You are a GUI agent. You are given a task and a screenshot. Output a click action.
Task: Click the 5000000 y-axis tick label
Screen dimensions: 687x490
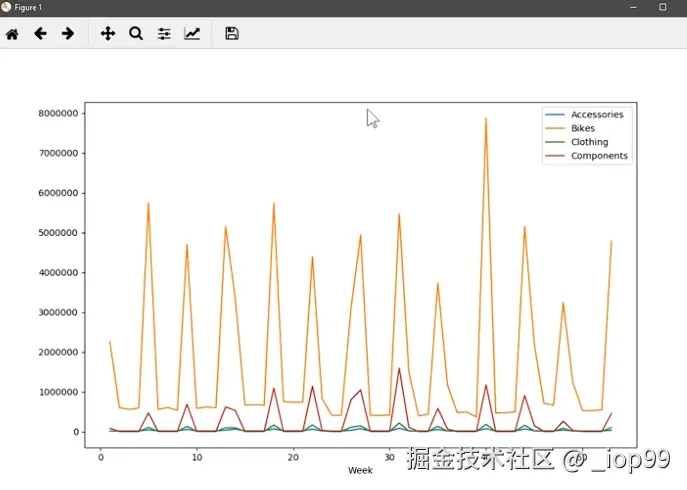(x=58, y=233)
